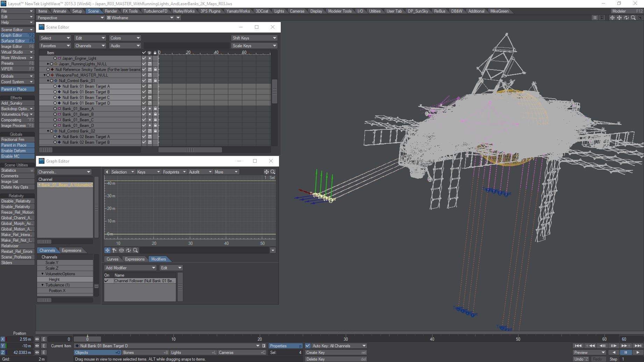Image resolution: width=644 pixels, height=362 pixels.
Task: Open the Footprints dropdown in Graph Editor
Action: [174, 172]
